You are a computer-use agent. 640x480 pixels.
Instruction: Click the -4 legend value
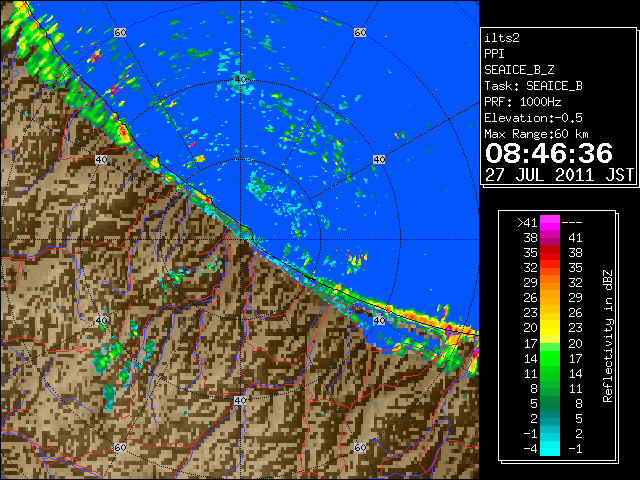[x=530, y=449]
